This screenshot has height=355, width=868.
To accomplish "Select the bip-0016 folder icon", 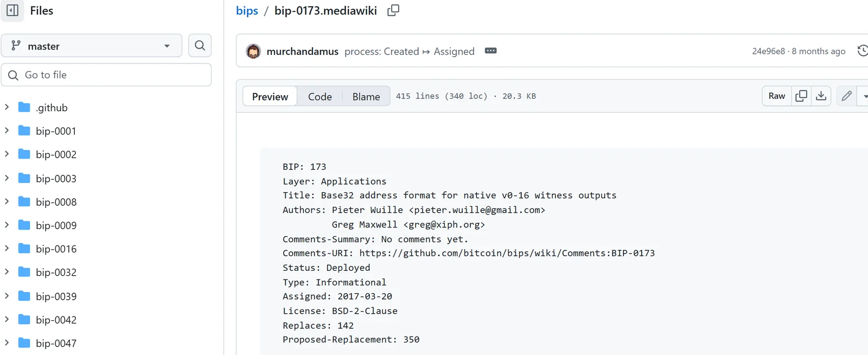I will [x=24, y=248].
